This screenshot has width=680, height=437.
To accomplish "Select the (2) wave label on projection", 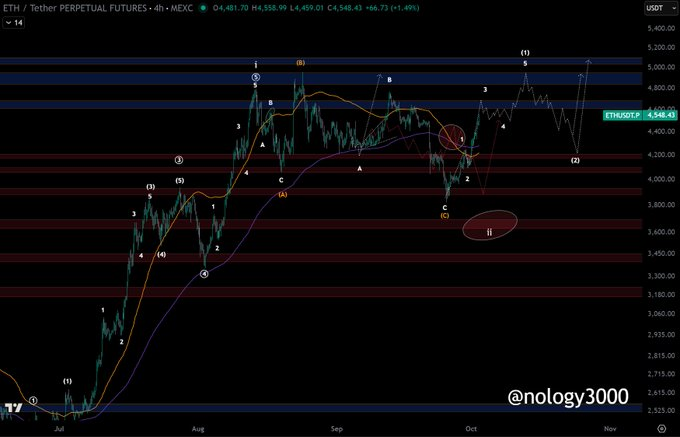I will (575, 160).
